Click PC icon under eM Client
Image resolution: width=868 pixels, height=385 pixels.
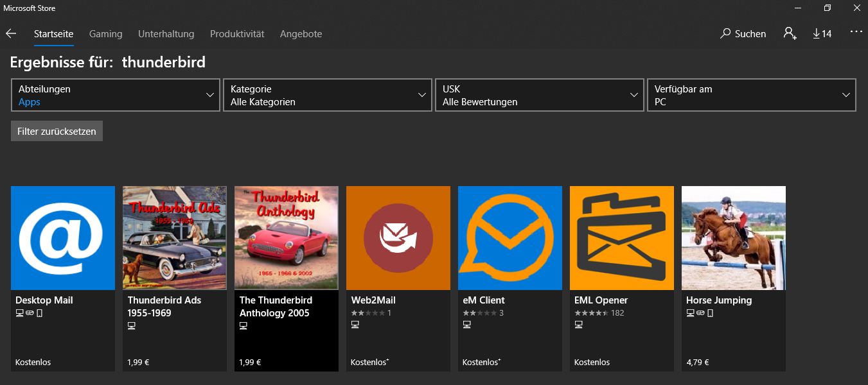click(x=467, y=325)
